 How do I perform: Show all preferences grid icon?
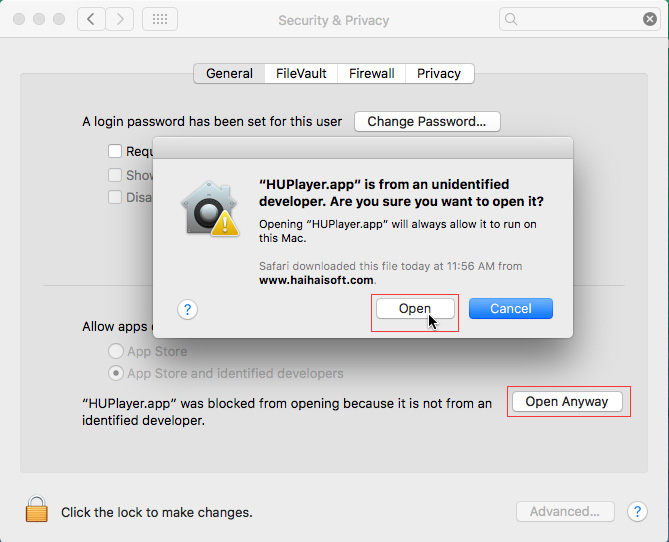[160, 19]
